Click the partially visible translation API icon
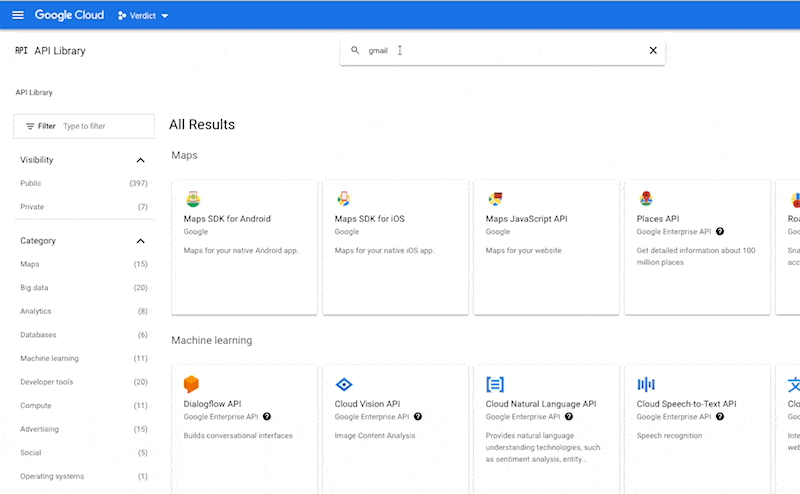 point(794,384)
